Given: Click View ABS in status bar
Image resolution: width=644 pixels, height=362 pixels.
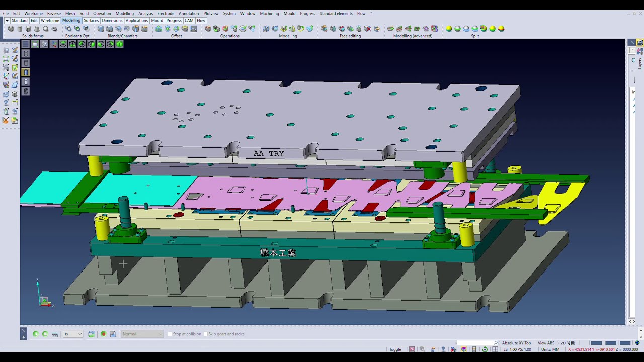Looking at the screenshot, I should 546,343.
